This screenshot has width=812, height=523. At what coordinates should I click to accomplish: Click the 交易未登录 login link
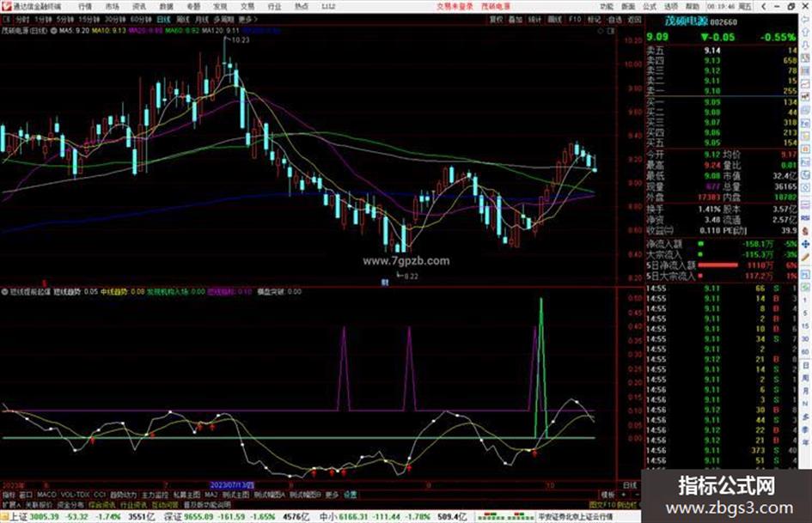pos(455,6)
